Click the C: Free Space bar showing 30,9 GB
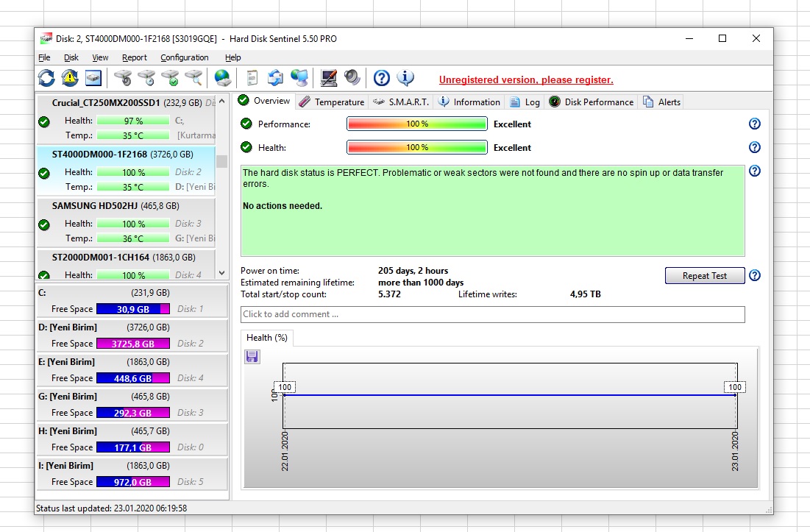 132,309
